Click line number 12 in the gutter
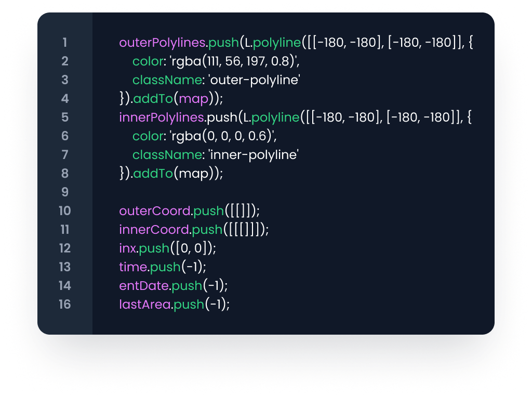Image resolution: width=532 pixels, height=397 pixels. tap(64, 248)
